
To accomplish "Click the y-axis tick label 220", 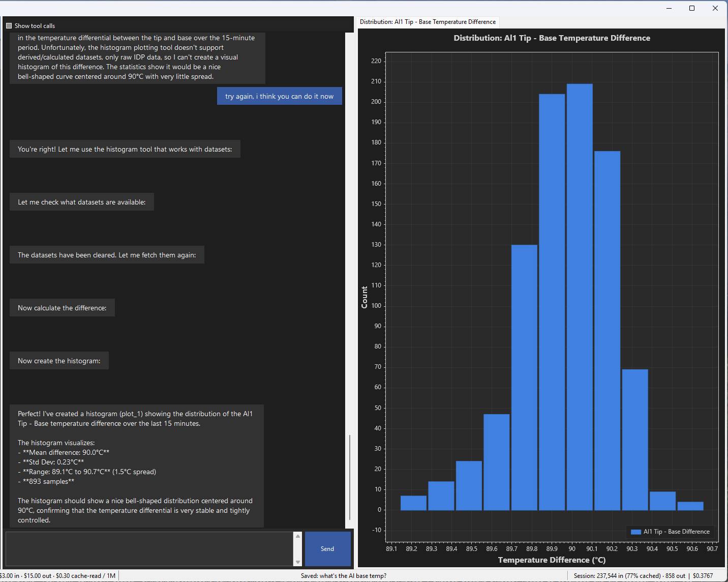I will tap(376, 61).
